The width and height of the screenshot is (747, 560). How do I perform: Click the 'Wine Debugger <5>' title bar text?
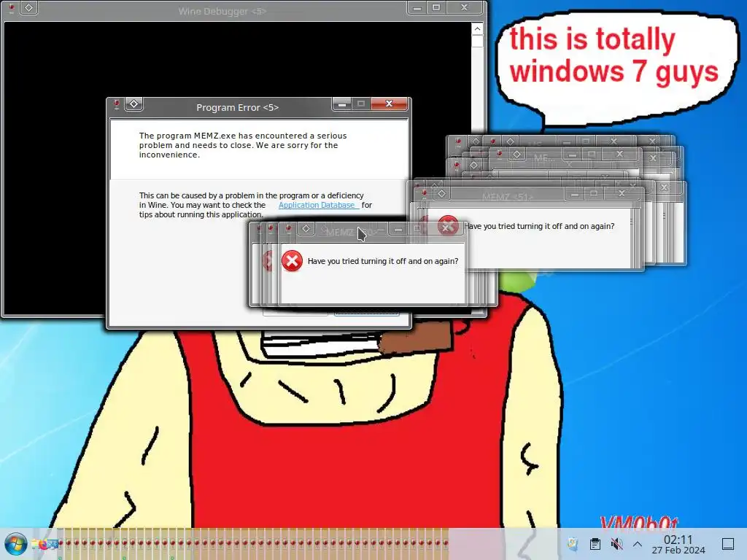click(222, 11)
